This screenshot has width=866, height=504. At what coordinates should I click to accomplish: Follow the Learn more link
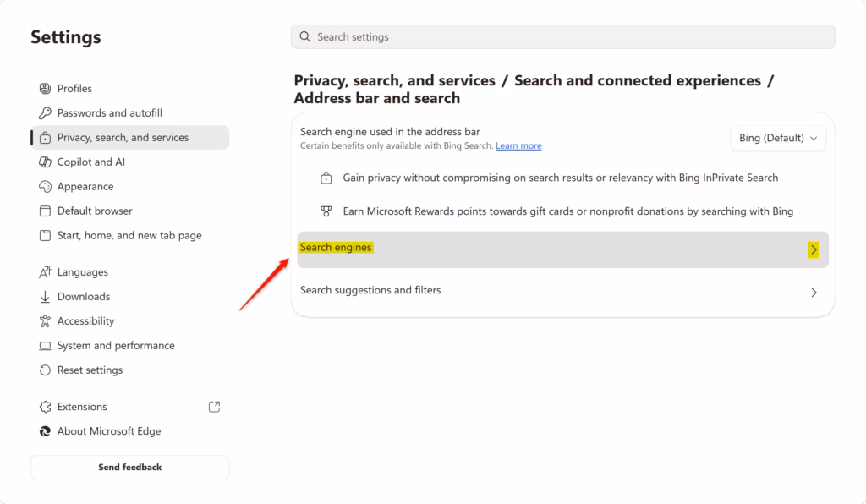tap(518, 145)
